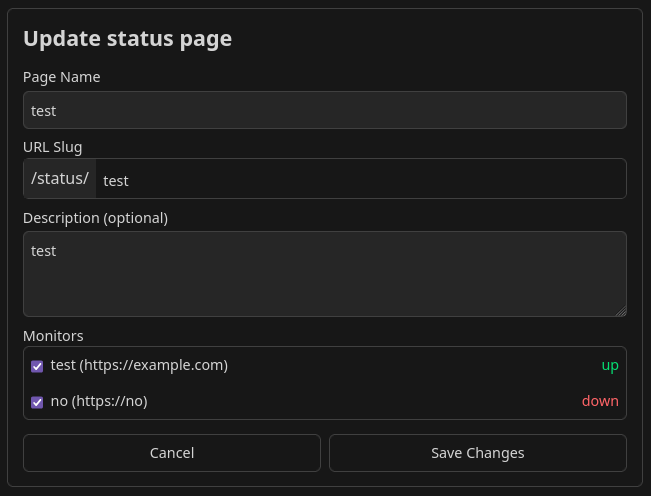Click the /status/ URL prefix box
The image size is (651, 496).
(60, 179)
